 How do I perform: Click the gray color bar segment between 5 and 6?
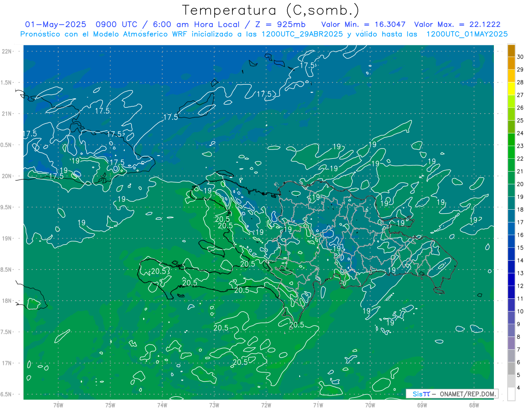[x=511, y=369]
